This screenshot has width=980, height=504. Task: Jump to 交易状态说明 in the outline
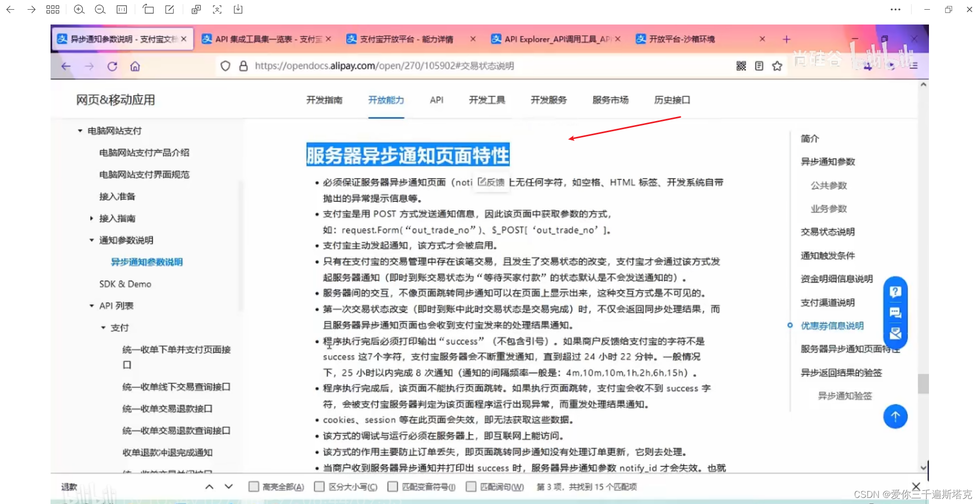(x=827, y=232)
